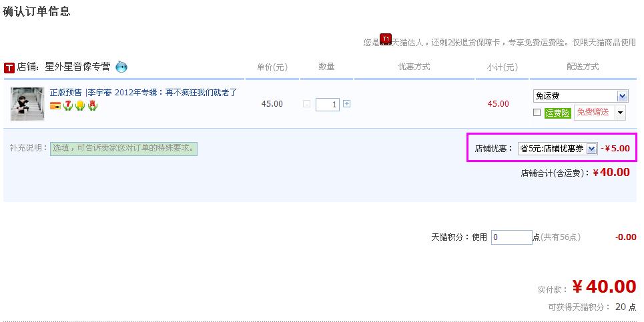This screenshot has width=644, height=322.
Task: Open the 店铺优惠 coupon dropdown
Action: pos(557,149)
